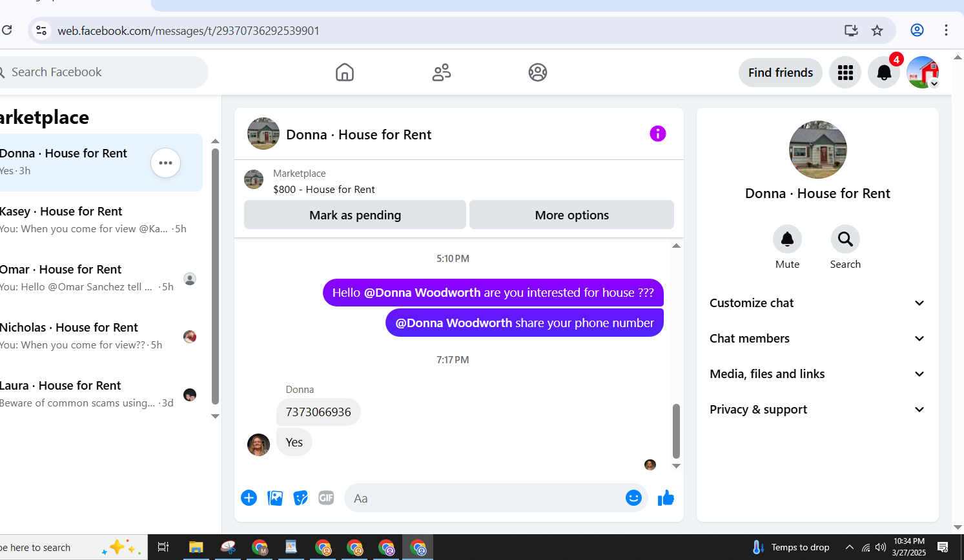
Task: Show hidden system tray icons
Action: pyautogui.click(x=850, y=548)
